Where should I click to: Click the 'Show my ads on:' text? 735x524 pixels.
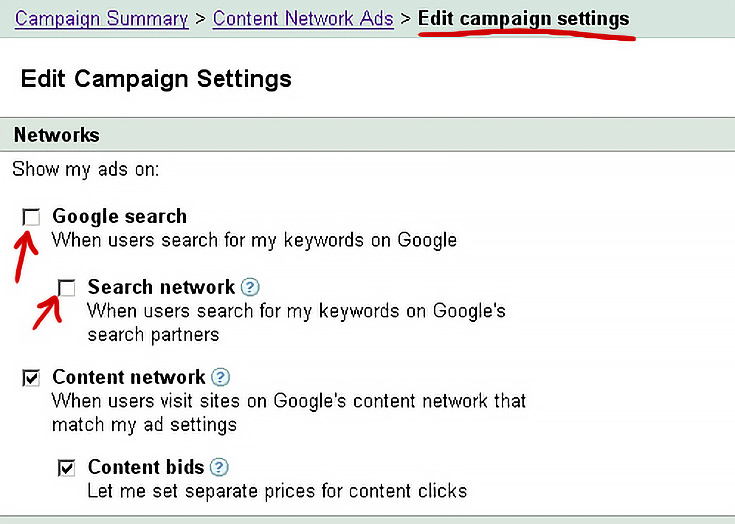pyautogui.click(x=86, y=169)
